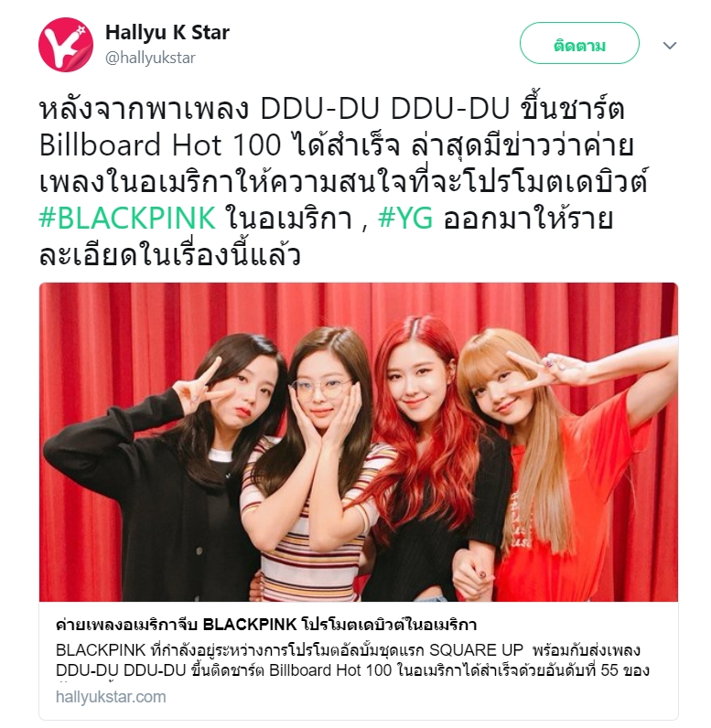Visit the @hallyukstar handle link
Screen dimensions: 711x728
click(150, 58)
